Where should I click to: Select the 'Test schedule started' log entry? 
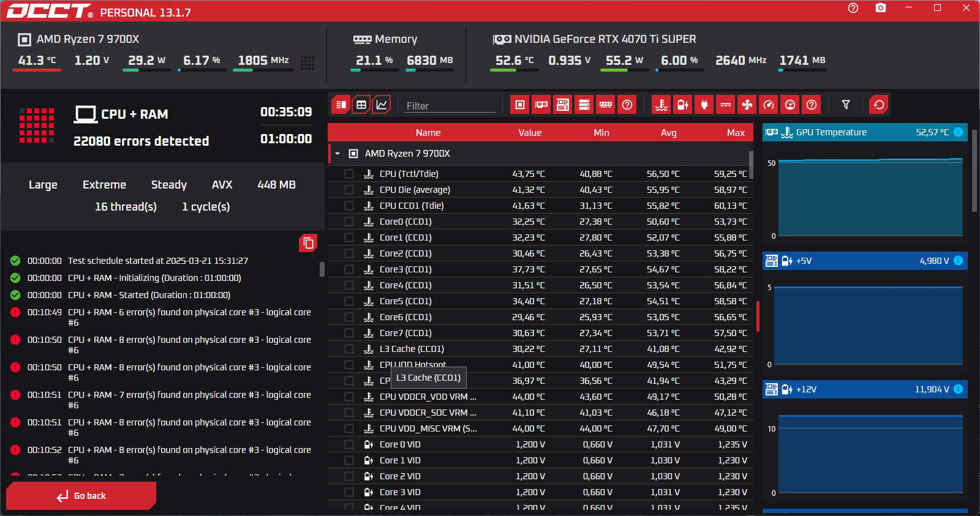pos(161,261)
